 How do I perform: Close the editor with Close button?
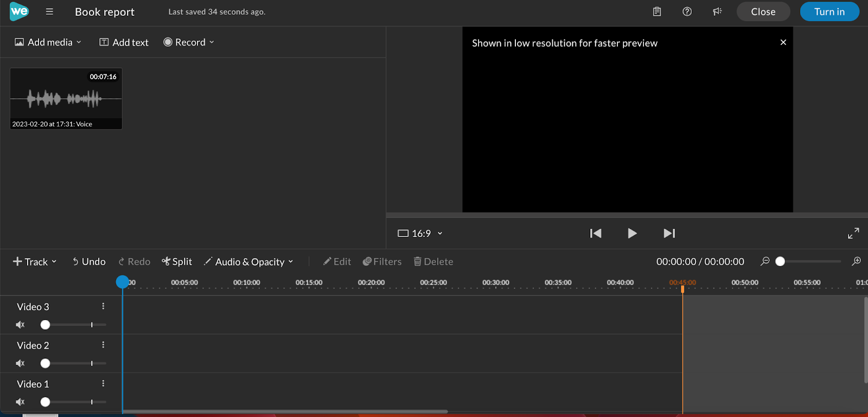coord(763,12)
